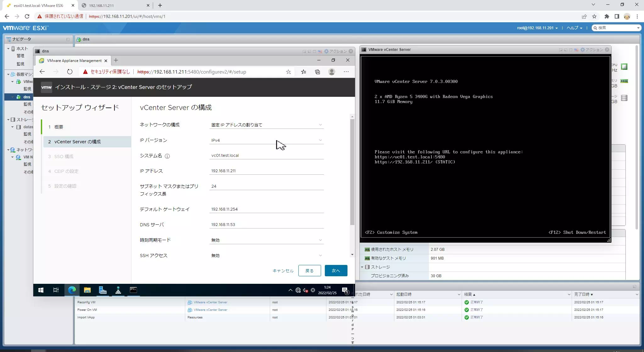Open favorites list in inner Edge
644x352 pixels.
coord(303,72)
